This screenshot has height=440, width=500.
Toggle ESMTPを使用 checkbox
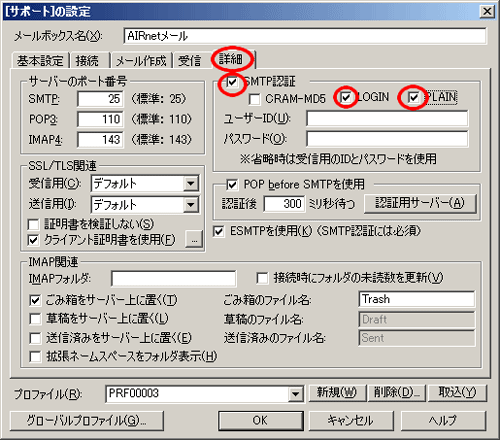pos(219,231)
